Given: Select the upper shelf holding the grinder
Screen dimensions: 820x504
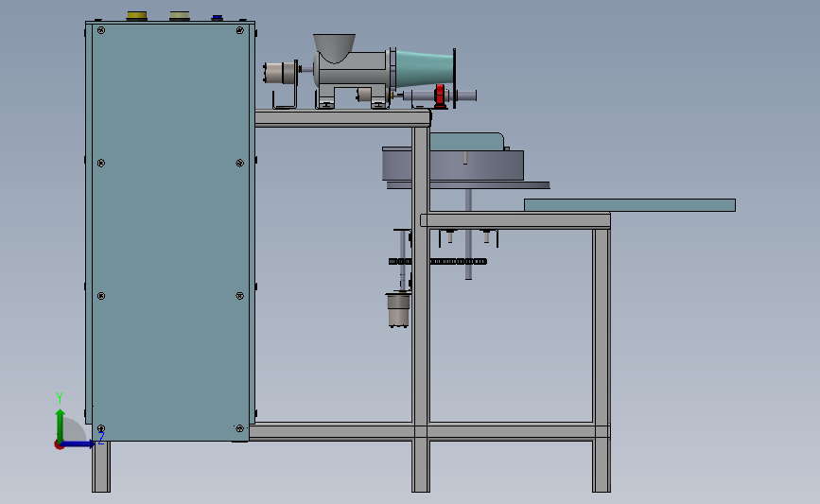Looking at the screenshot, I should point(343,118).
